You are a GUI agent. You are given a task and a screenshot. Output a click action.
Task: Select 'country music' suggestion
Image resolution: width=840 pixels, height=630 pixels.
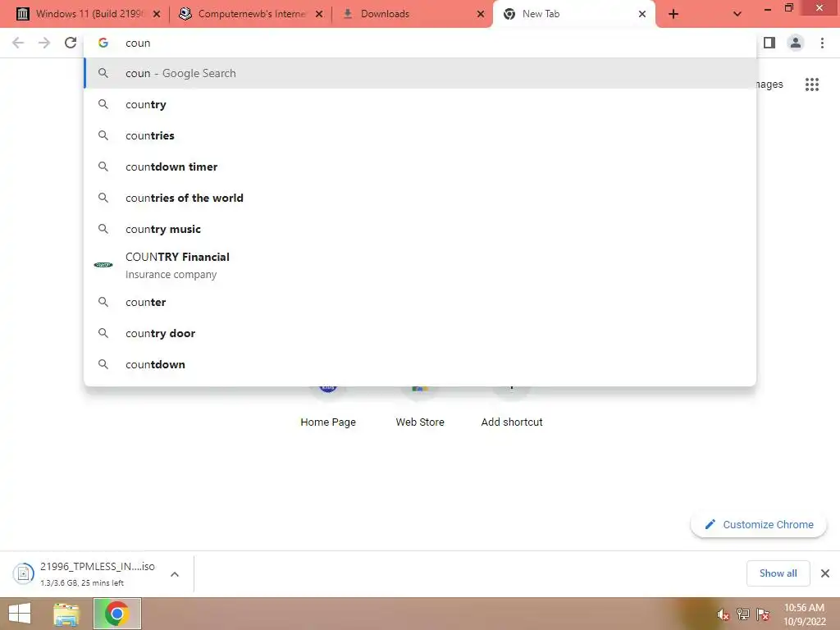point(420,229)
